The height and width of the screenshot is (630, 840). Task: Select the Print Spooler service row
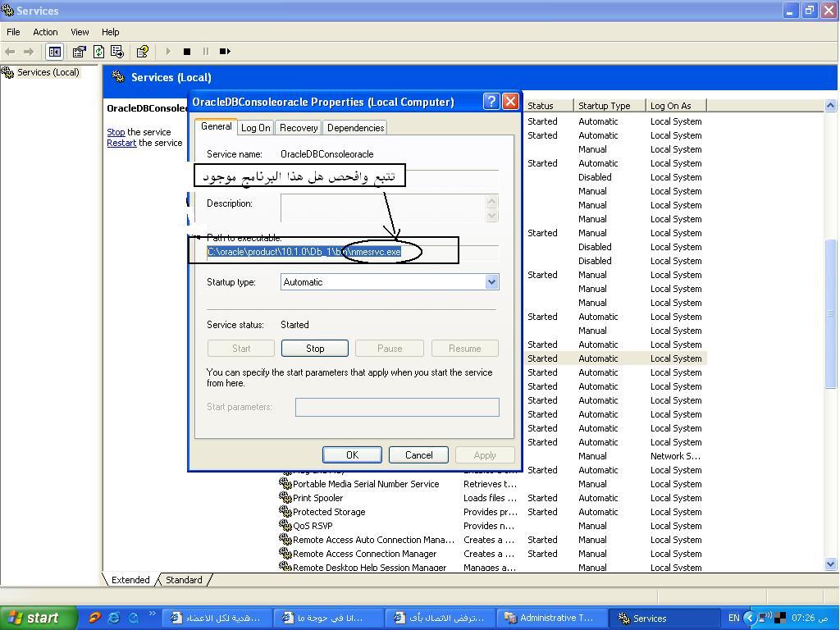[318, 498]
